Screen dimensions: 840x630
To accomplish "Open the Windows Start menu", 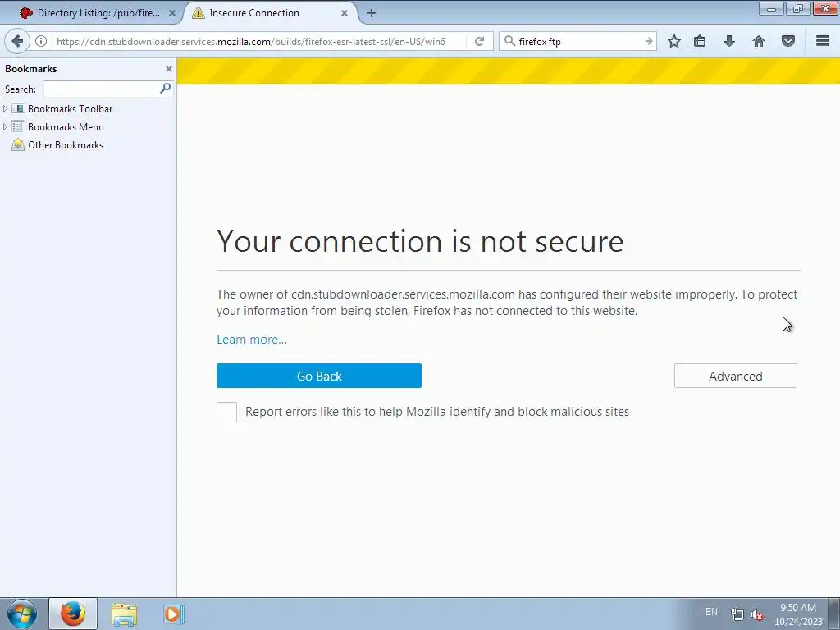I will pos(22,614).
